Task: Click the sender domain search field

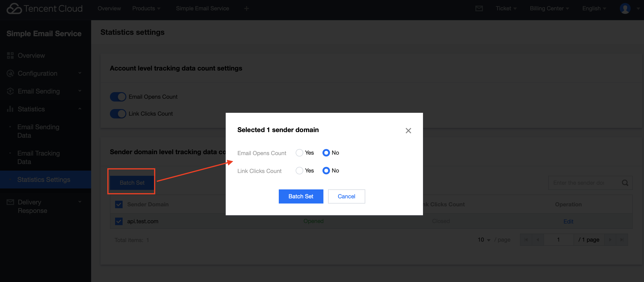Action: click(582, 183)
